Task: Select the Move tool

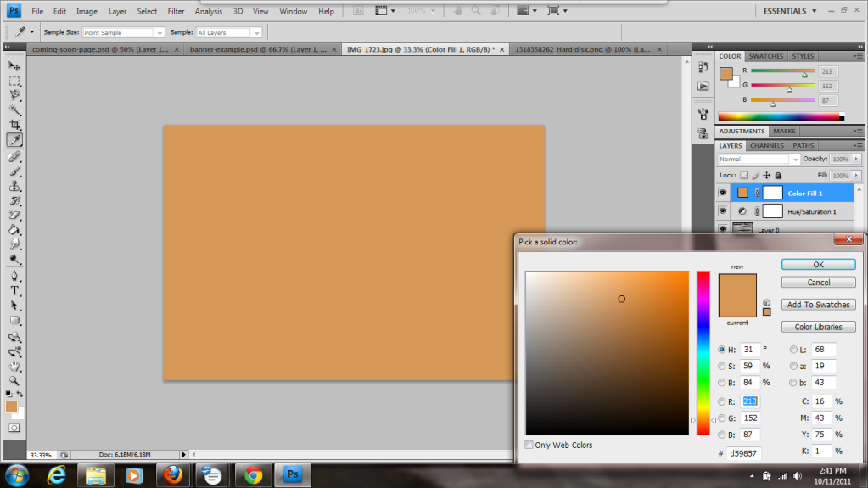Action: pos(14,66)
